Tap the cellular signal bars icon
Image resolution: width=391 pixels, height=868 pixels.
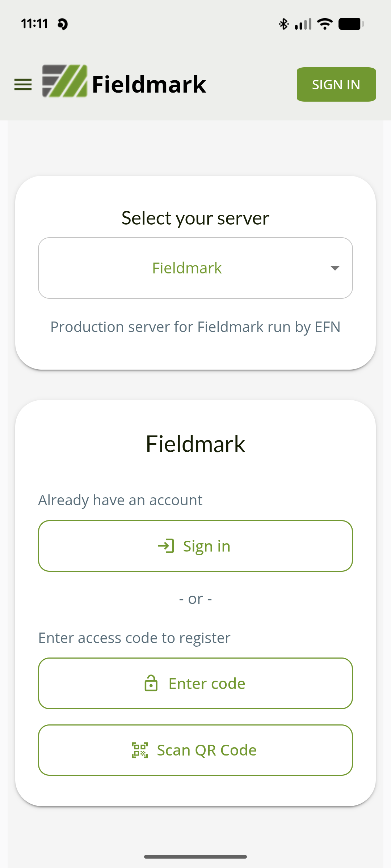303,24
